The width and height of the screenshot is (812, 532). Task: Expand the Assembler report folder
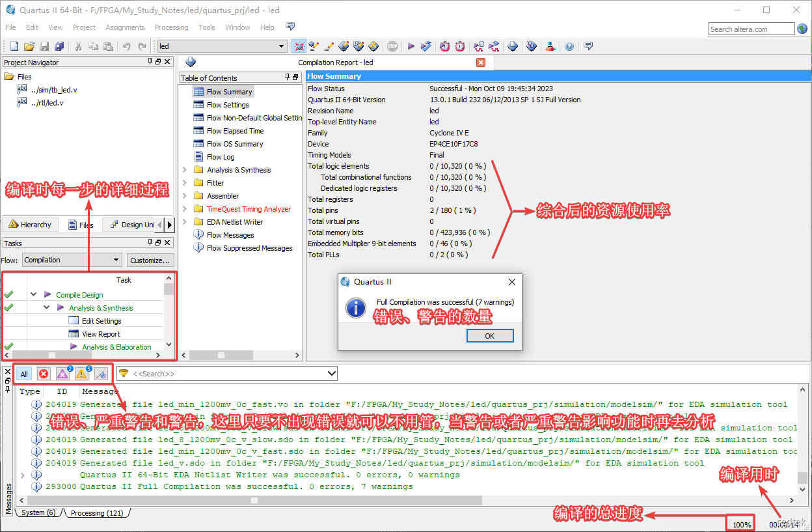tap(185, 196)
